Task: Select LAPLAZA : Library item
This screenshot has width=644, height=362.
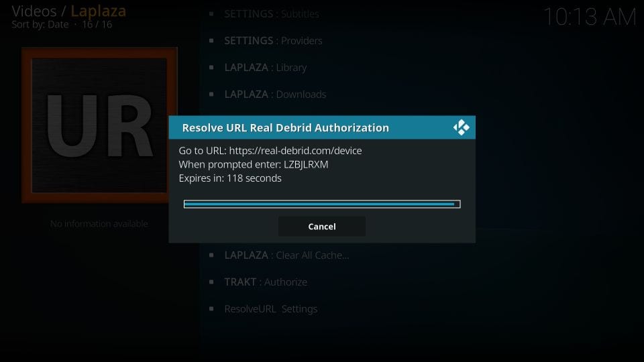Action: tap(266, 67)
